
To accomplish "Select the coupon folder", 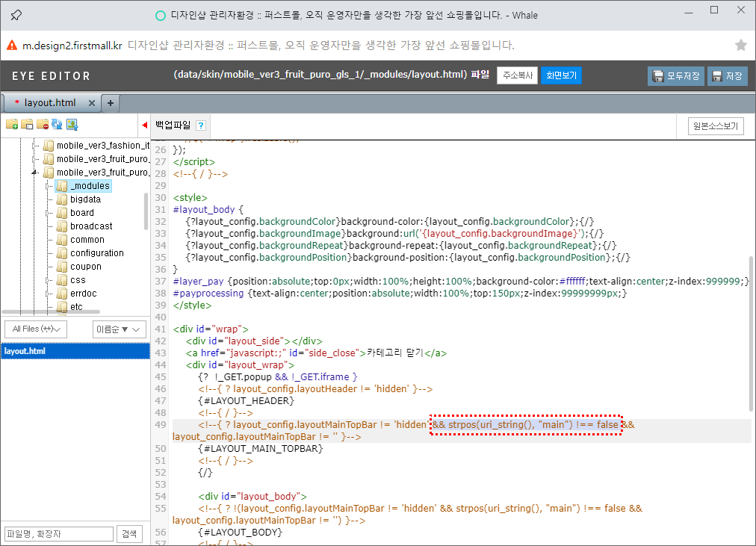I will [86, 267].
